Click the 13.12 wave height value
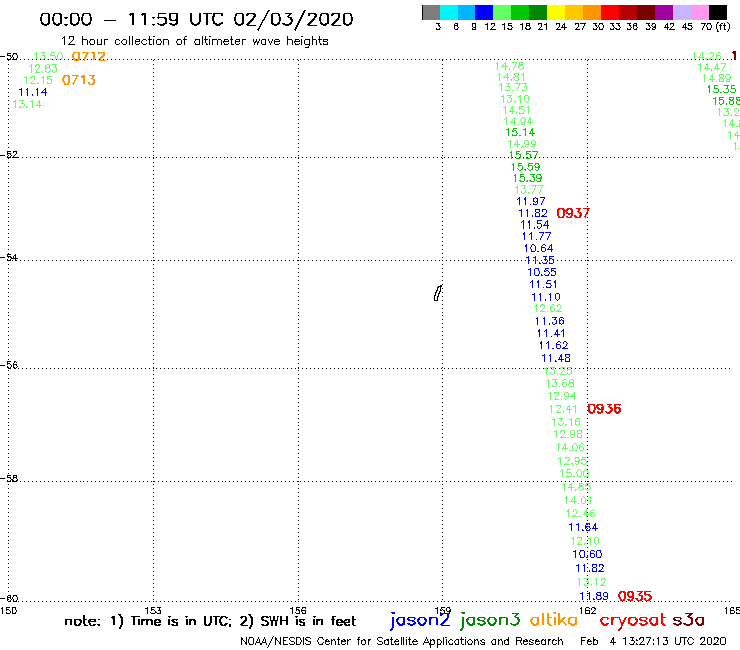 coord(592,582)
